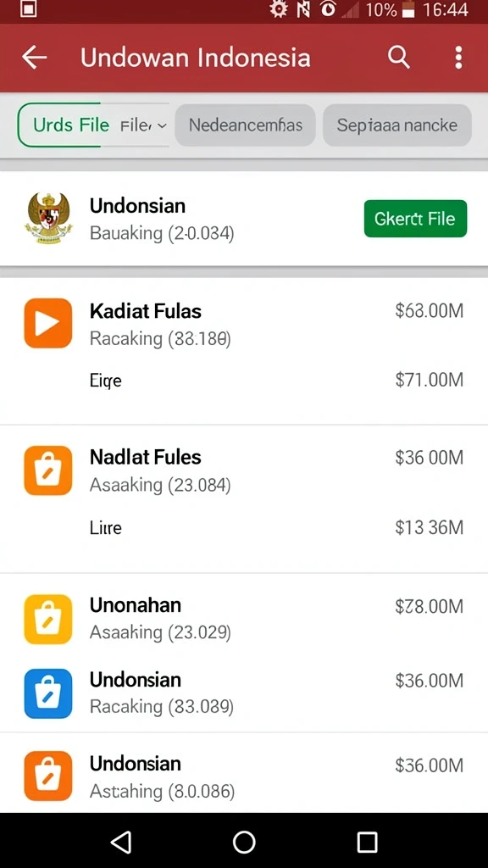488x868 pixels.
Task: Select the Nedeancemfias filter chip
Action: click(x=245, y=125)
